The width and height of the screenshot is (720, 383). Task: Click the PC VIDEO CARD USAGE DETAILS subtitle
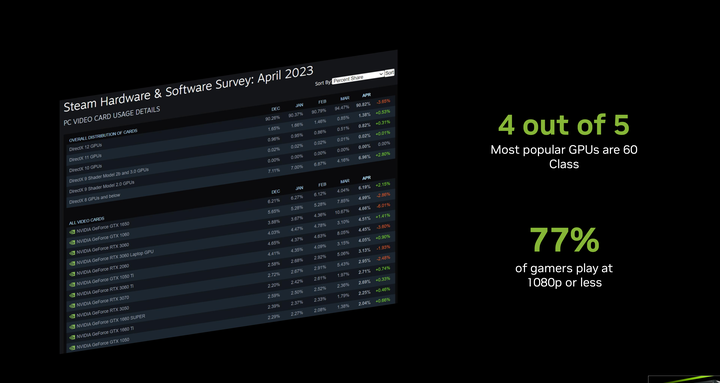112,116
